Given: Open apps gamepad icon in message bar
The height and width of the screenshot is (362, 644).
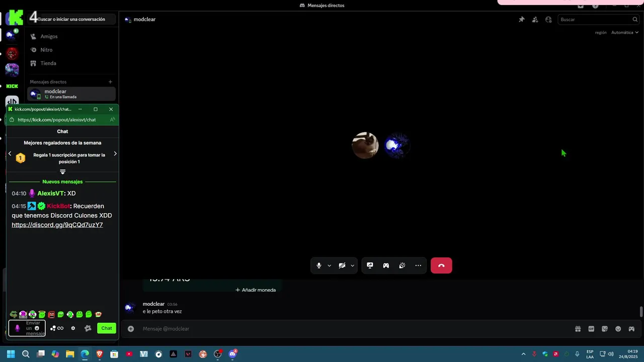Looking at the screenshot, I should [631, 329].
